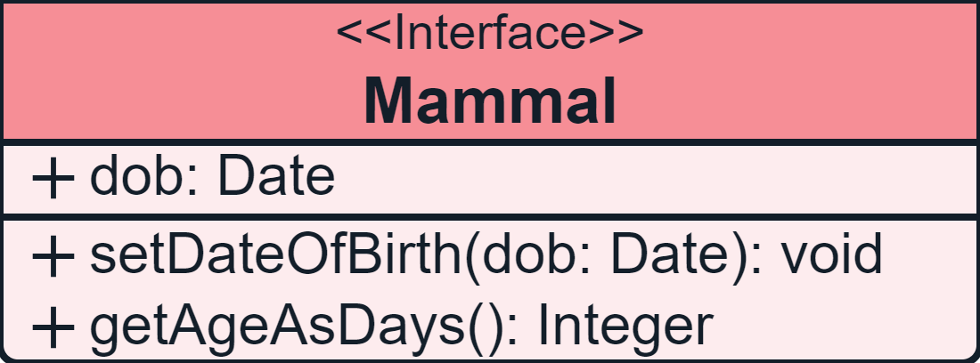
Task: Select the divider line between attributes and methods
Action: [x=489, y=216]
